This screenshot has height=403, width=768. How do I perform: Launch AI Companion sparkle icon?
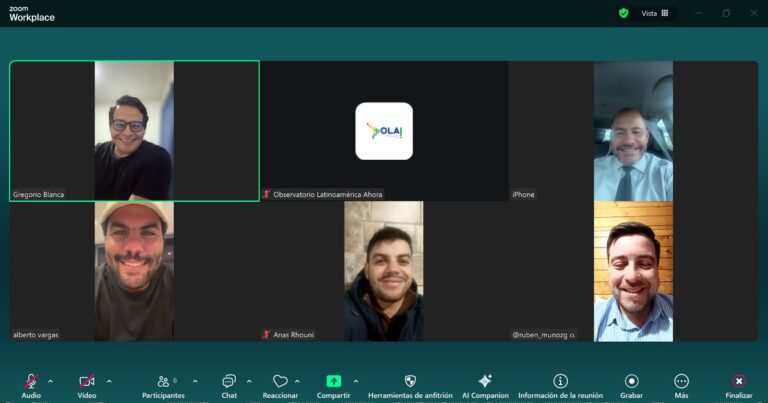(485, 381)
